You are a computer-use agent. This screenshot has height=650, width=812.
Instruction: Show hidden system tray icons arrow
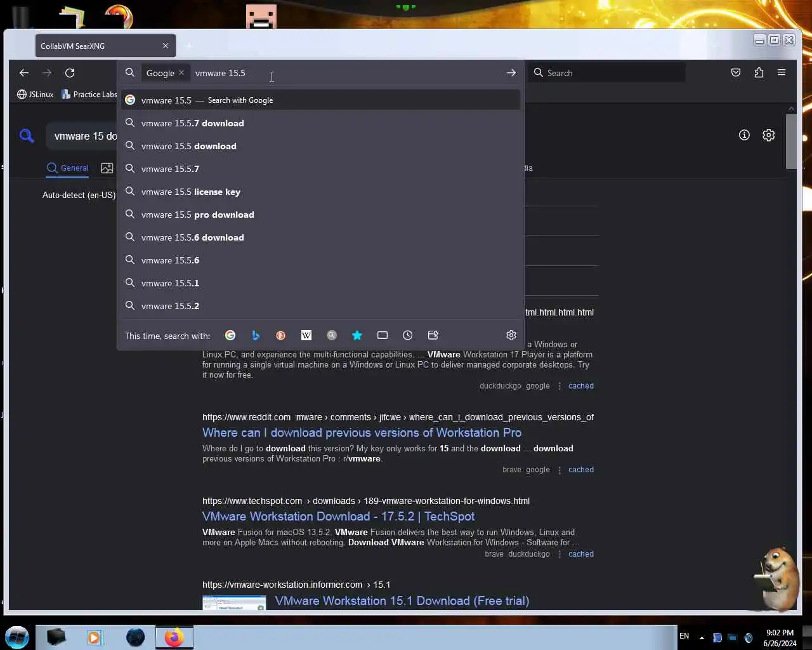click(702, 637)
